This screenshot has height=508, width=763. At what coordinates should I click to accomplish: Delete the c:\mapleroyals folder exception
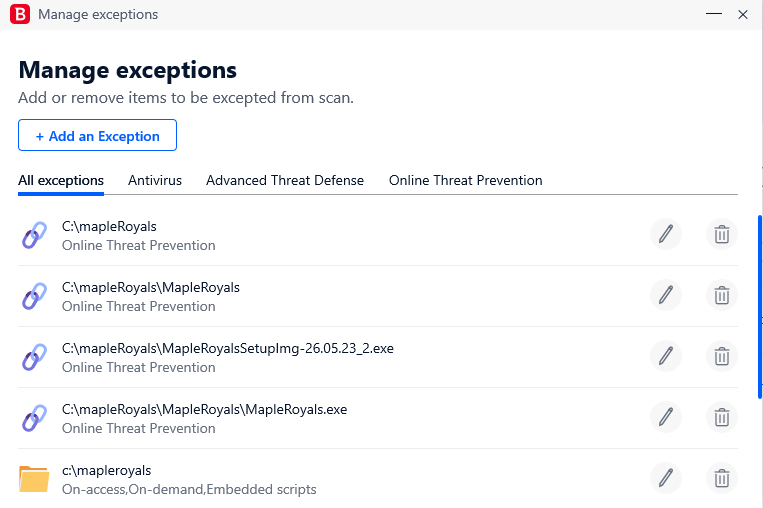[722, 478]
